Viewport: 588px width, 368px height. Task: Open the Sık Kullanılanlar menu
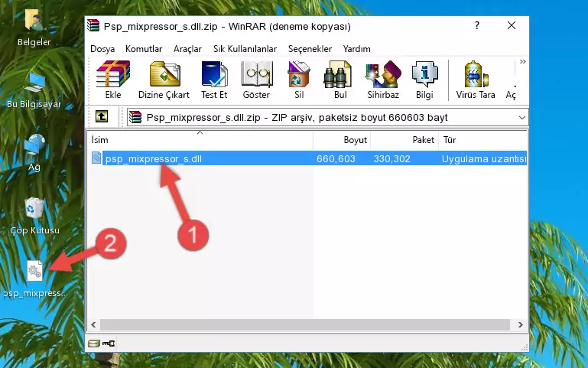(245, 49)
